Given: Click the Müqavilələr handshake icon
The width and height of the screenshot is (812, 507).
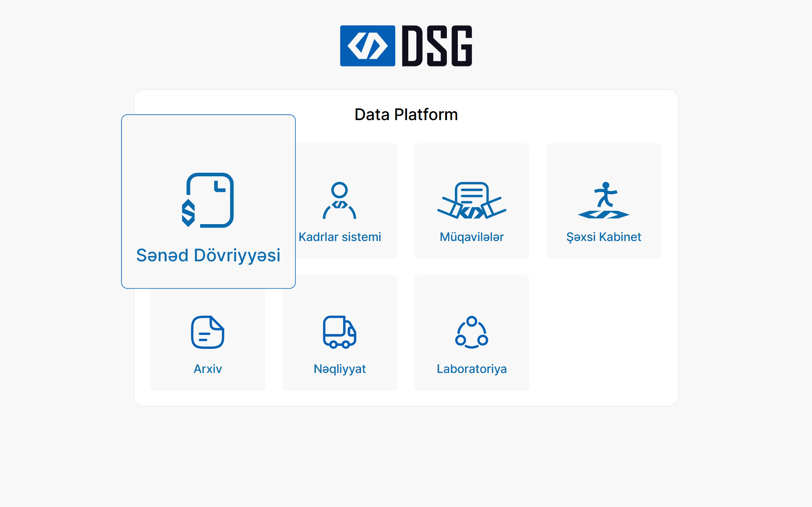Looking at the screenshot, I should (471, 200).
